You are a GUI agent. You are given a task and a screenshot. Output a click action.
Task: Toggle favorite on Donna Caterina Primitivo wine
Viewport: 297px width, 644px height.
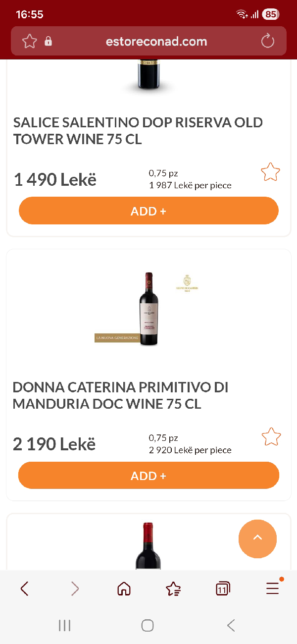pos(271,436)
